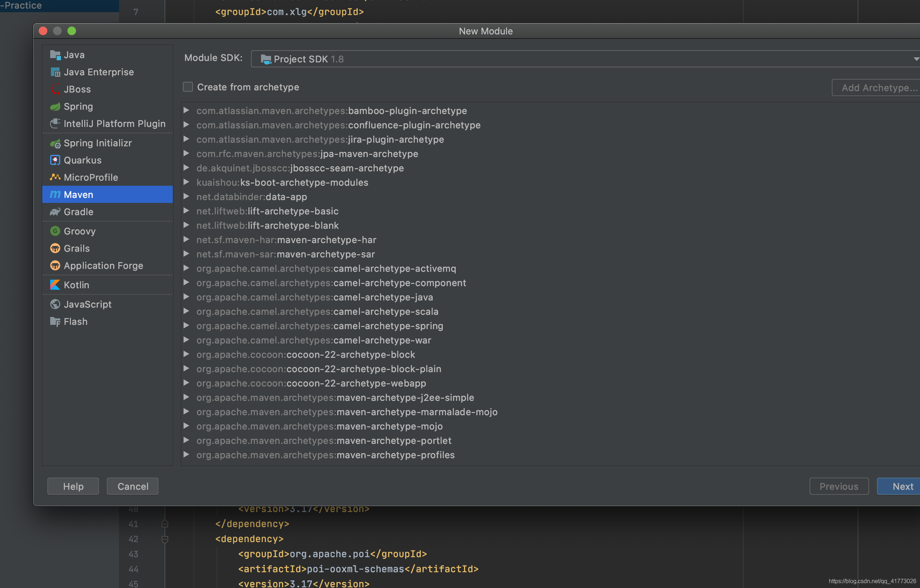
Task: Click the Gradle icon in sidebar
Action: click(x=55, y=212)
